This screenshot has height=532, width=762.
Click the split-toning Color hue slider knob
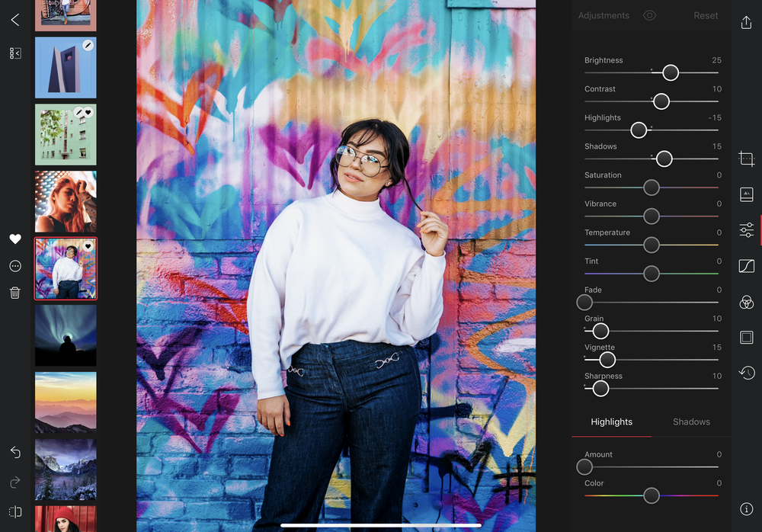pos(652,495)
